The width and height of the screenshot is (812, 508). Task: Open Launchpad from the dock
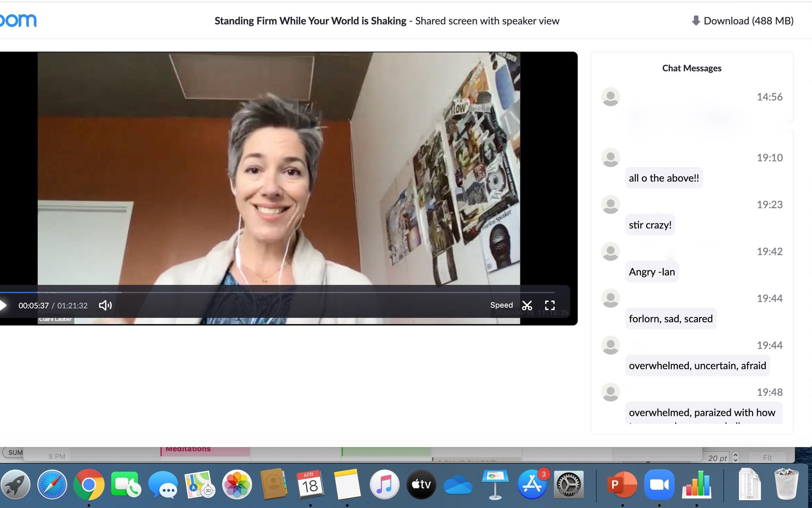tap(15, 485)
